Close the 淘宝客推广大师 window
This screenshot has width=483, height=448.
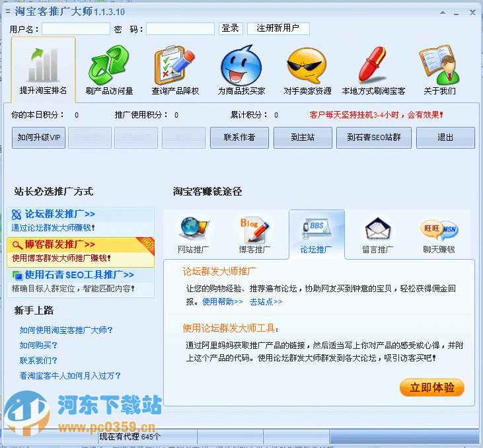[x=472, y=13]
